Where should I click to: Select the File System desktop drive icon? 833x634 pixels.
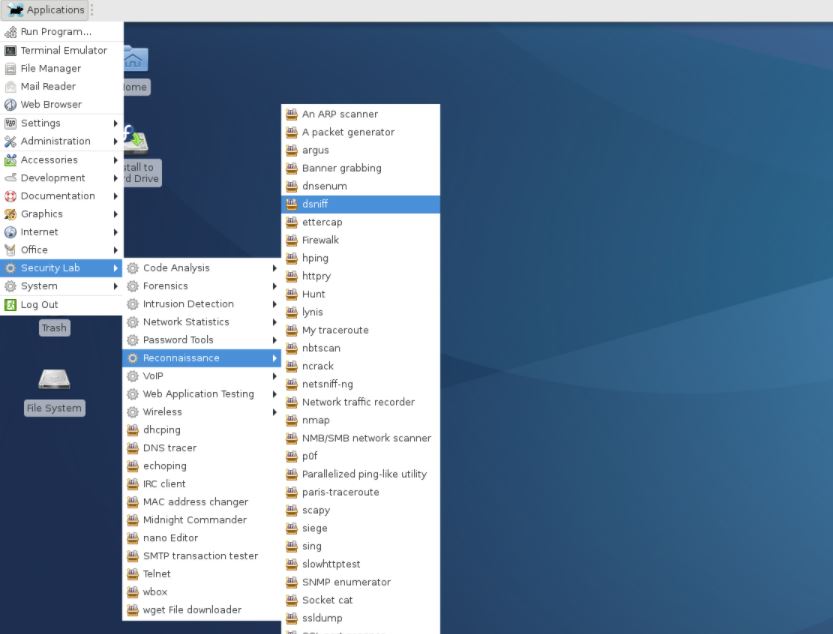tap(54, 379)
